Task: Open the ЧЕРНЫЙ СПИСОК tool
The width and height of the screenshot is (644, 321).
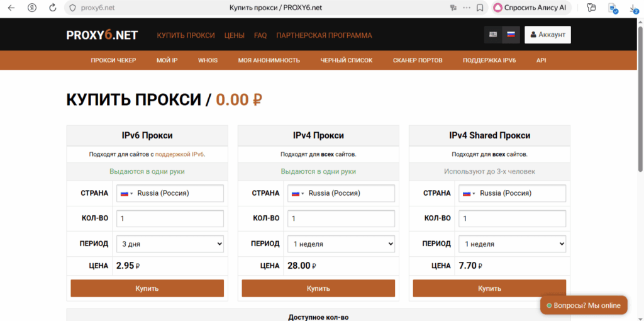Action: (x=347, y=60)
